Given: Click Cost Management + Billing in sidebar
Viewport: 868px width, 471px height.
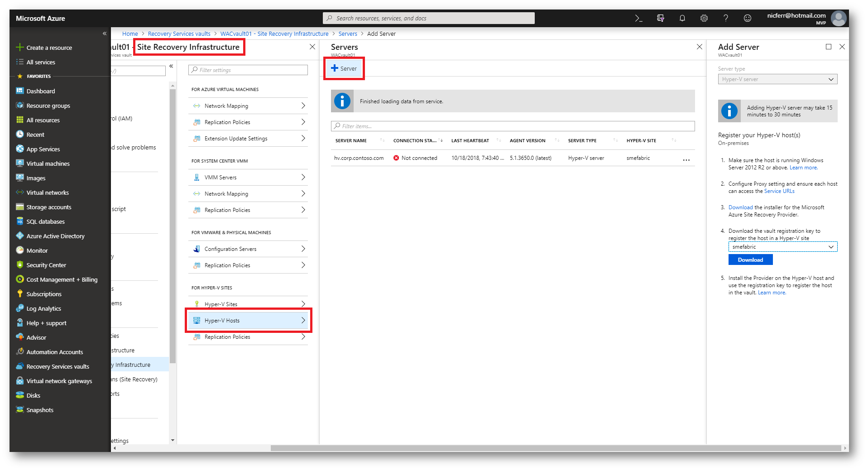Looking at the screenshot, I should click(x=62, y=279).
